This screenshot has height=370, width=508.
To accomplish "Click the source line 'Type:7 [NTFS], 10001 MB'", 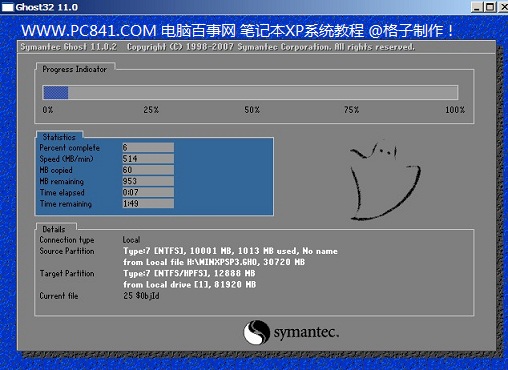I will (x=230, y=251).
